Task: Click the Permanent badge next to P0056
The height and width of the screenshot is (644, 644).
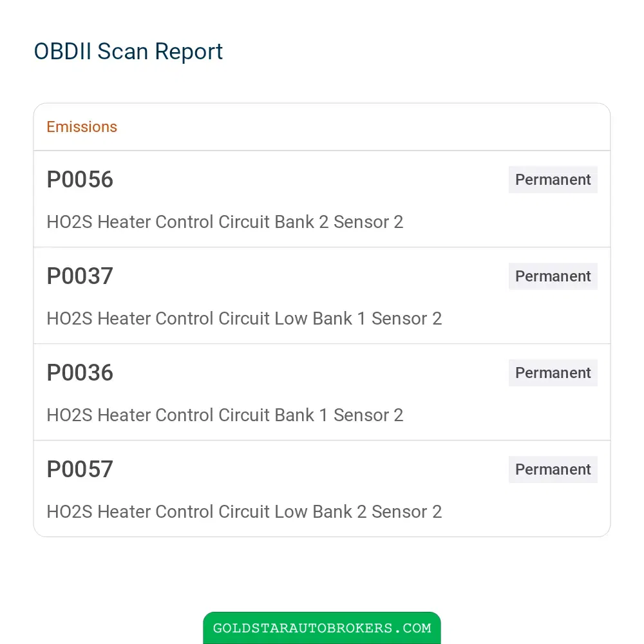Action: [x=553, y=180]
